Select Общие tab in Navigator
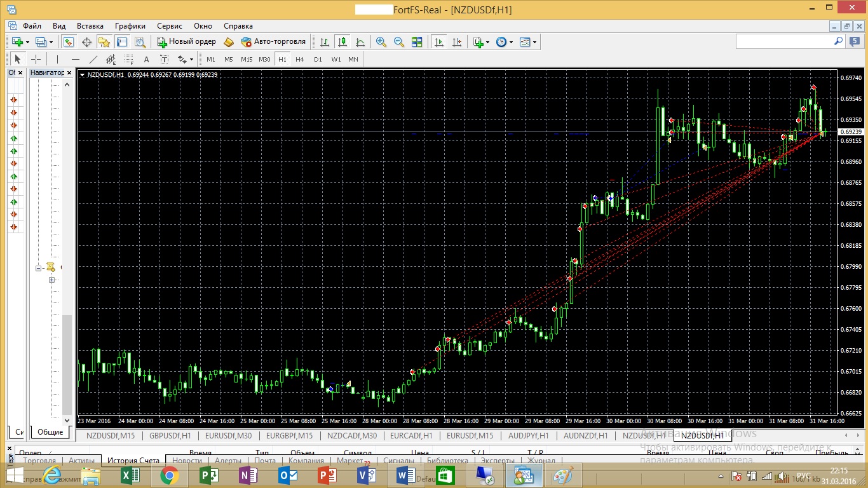Image resolution: width=868 pixels, height=488 pixels. point(50,431)
